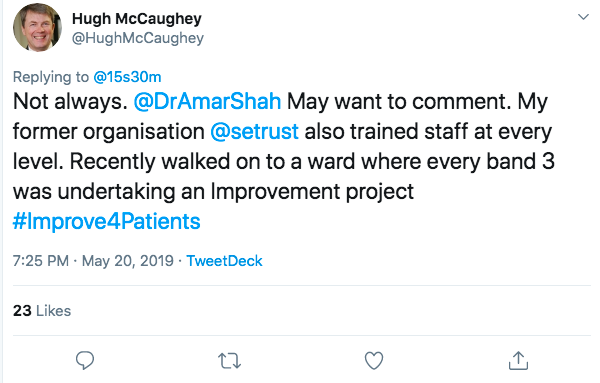Visit the @15s30m replying-to mention
The width and height of the screenshot is (600, 383).
point(127,77)
